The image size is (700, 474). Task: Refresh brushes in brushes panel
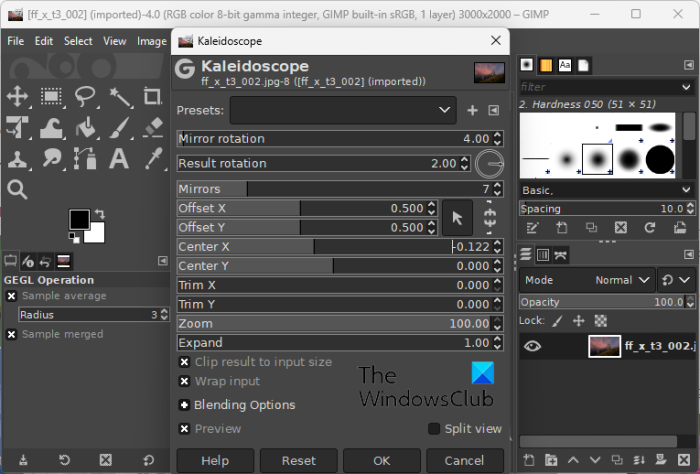pos(650,228)
